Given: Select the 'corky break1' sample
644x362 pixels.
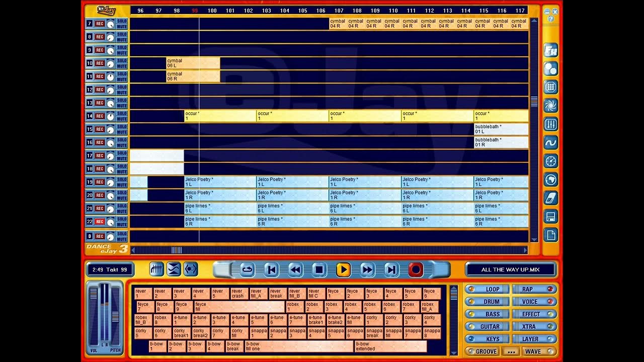Looking at the screenshot, I should point(181,333).
